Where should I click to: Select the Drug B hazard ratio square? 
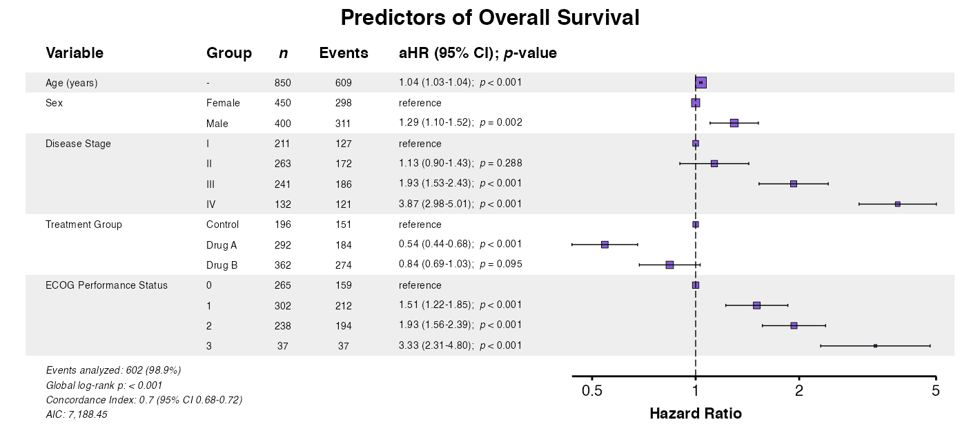coord(669,265)
